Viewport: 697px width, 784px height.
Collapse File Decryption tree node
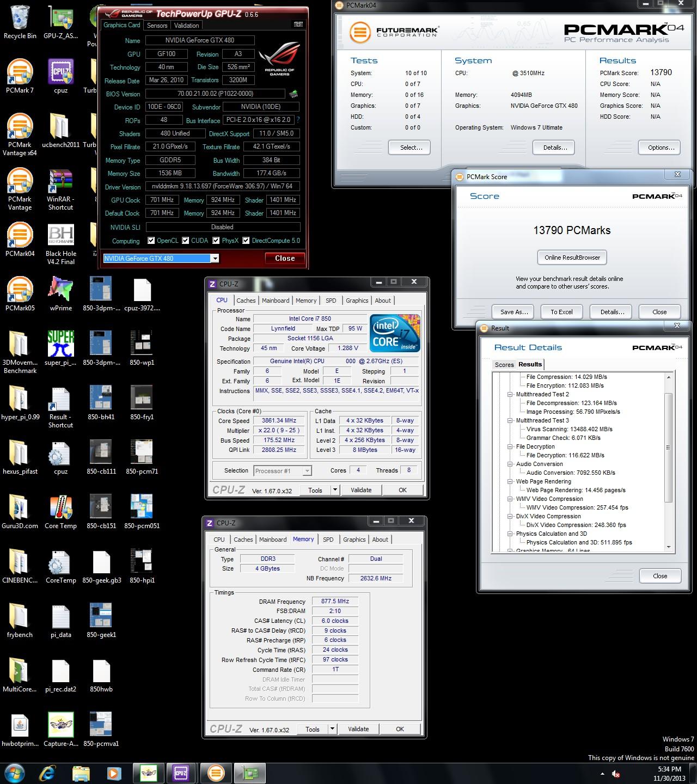click(510, 446)
